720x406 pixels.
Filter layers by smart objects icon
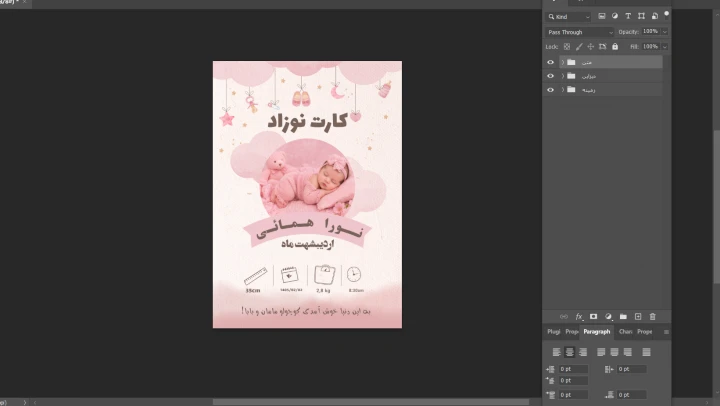click(655, 16)
